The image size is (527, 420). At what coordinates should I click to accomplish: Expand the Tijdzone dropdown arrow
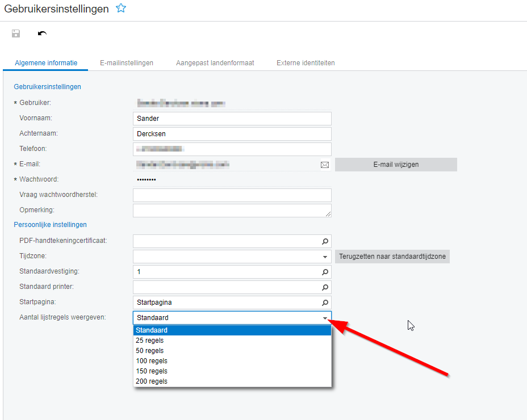pyautogui.click(x=325, y=257)
